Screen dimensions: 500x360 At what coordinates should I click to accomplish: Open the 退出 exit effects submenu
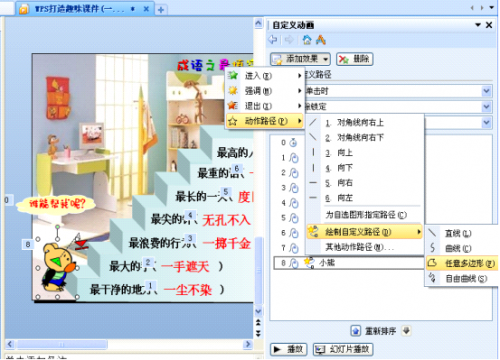[265, 106]
